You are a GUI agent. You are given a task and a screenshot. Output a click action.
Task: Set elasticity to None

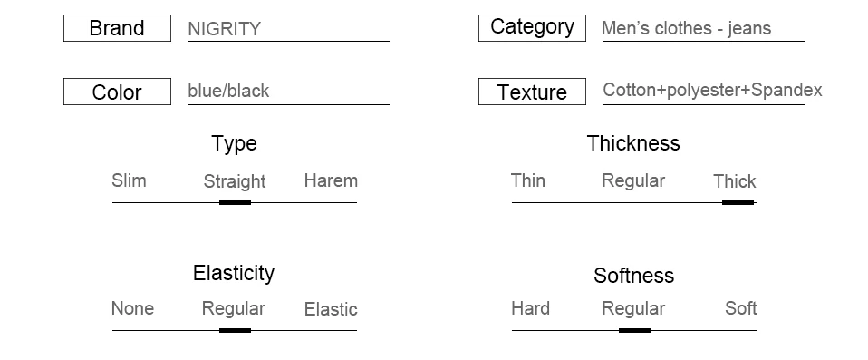132,308
